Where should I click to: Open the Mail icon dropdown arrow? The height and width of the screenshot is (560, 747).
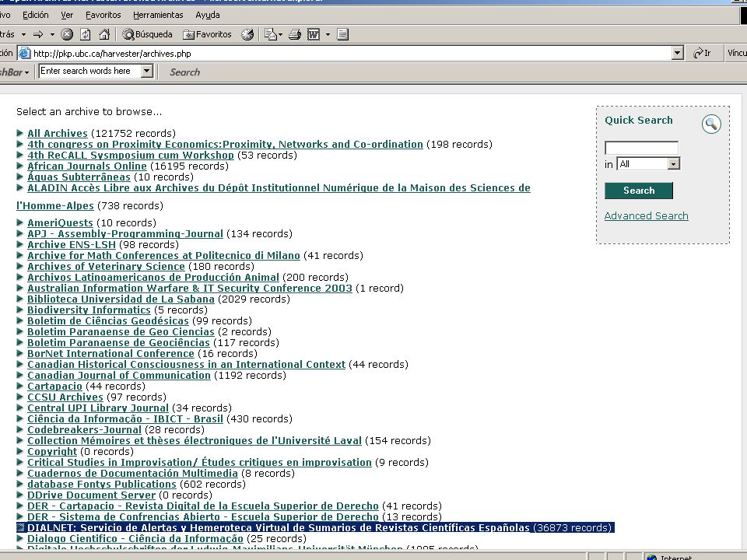click(x=281, y=34)
